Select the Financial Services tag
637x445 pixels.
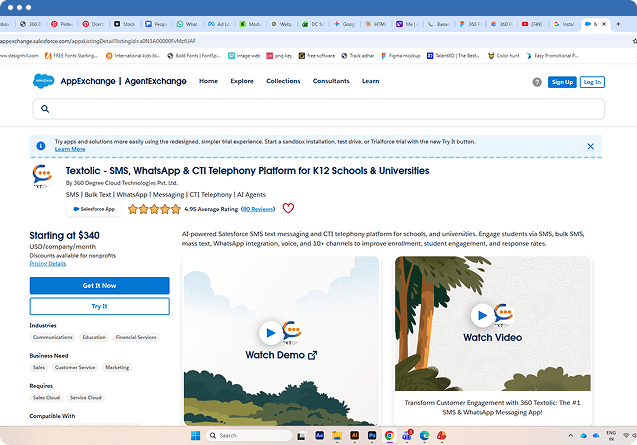[x=136, y=337]
